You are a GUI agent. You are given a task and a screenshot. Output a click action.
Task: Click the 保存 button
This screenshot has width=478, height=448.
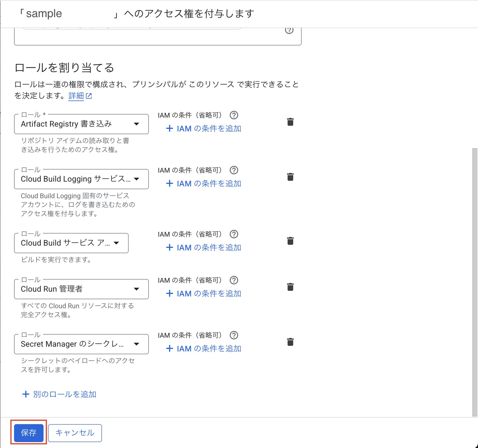tap(29, 433)
